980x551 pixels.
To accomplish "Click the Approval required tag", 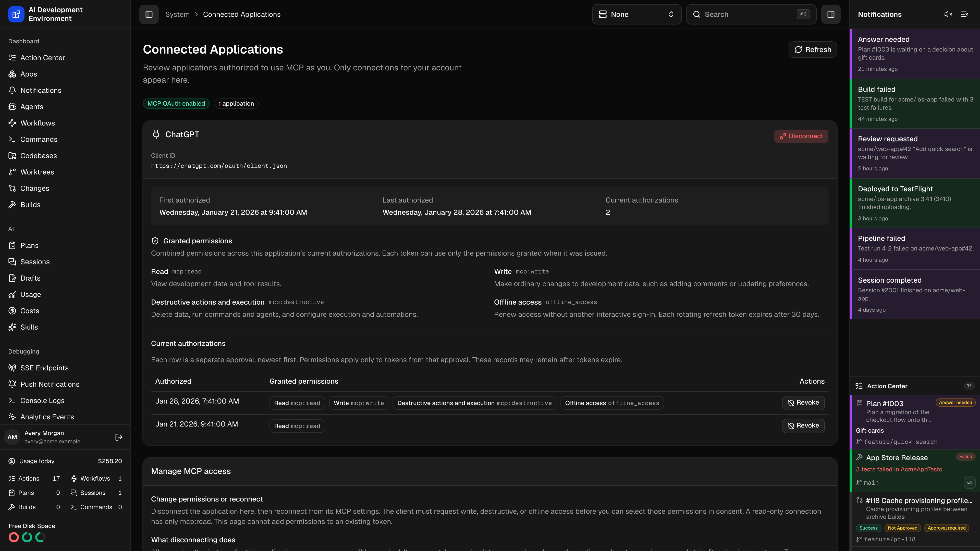I will [x=947, y=528].
